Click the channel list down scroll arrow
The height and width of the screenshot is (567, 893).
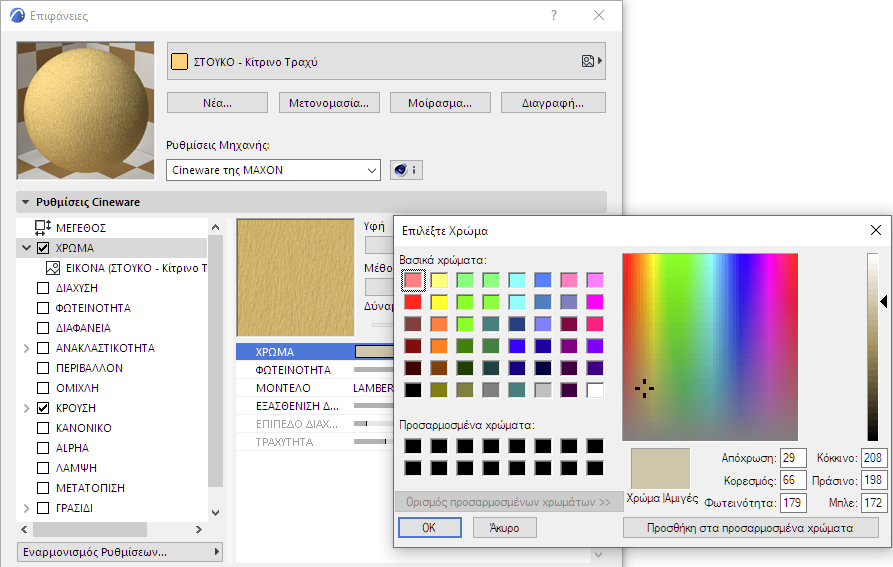click(x=215, y=512)
